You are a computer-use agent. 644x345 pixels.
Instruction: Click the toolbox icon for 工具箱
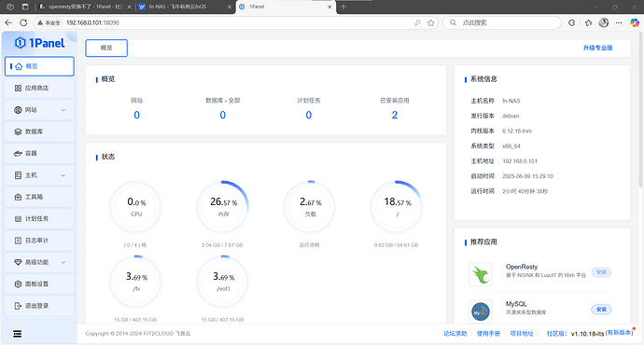[18, 197]
